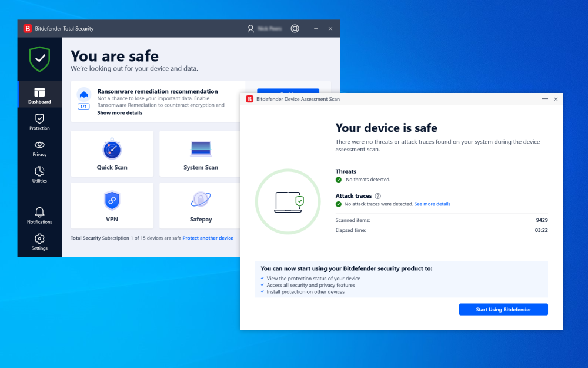The image size is (588, 368).
Task: Open Settings gear in sidebar
Action: click(x=39, y=241)
